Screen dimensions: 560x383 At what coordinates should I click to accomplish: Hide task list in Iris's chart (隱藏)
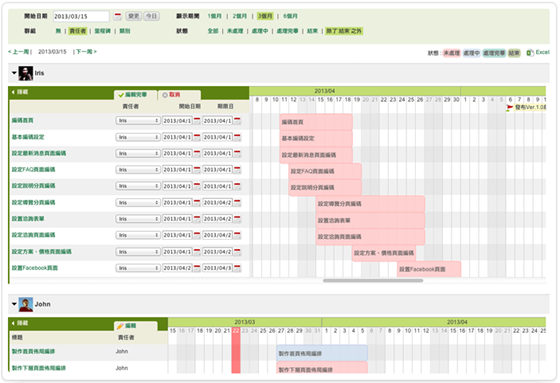pos(20,92)
